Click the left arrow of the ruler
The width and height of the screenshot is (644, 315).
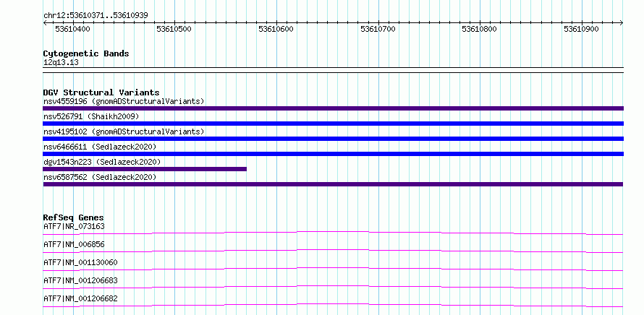click(45, 23)
